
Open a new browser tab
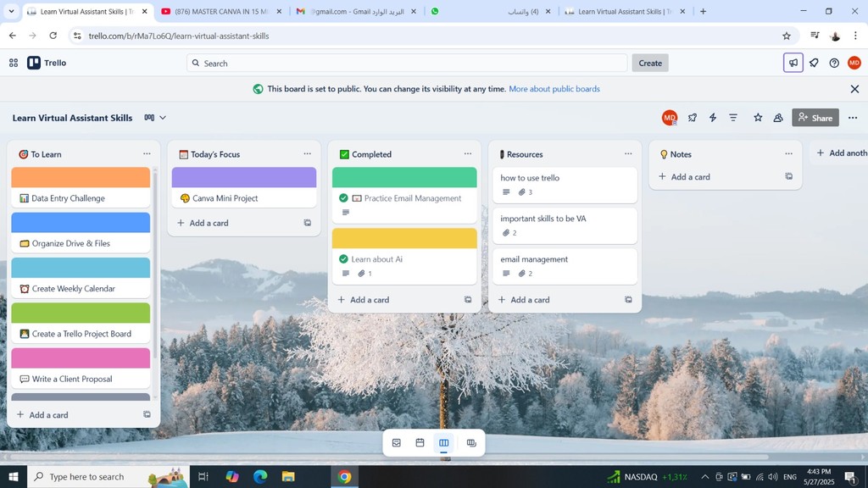703,11
